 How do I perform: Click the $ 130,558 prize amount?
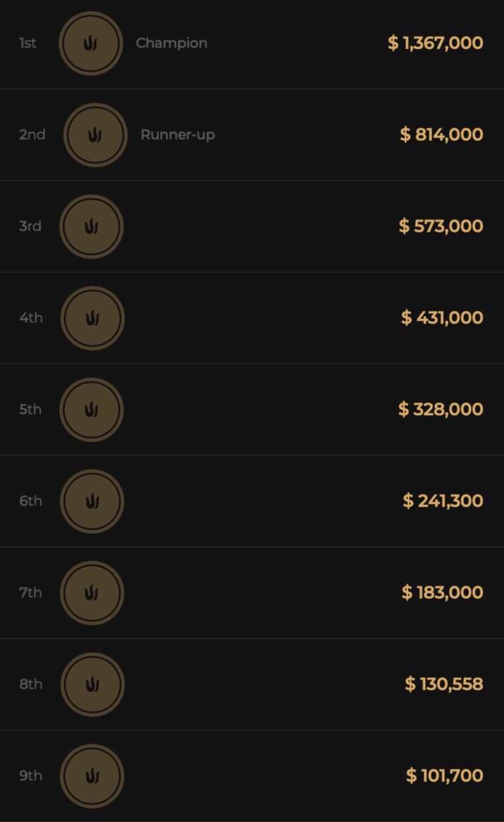444,684
